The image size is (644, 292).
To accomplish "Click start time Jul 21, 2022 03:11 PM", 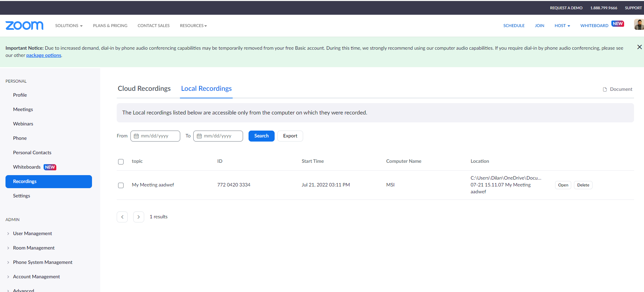I will click(x=326, y=185).
